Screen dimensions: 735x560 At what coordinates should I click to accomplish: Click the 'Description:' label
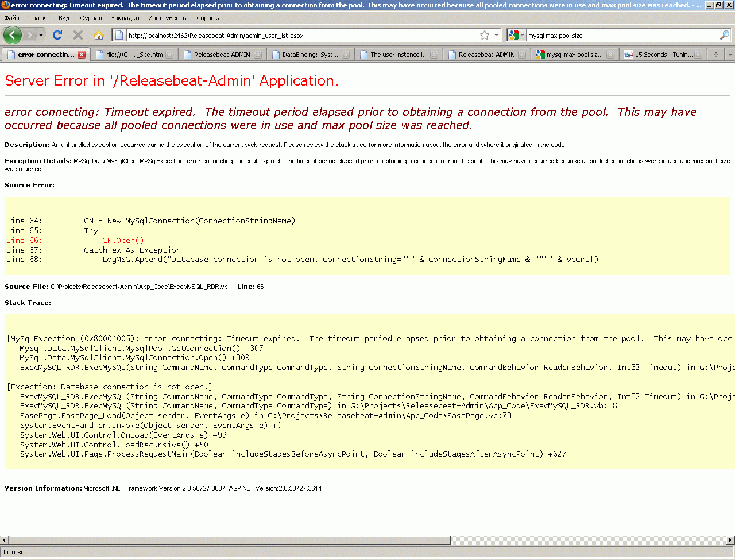click(x=27, y=145)
